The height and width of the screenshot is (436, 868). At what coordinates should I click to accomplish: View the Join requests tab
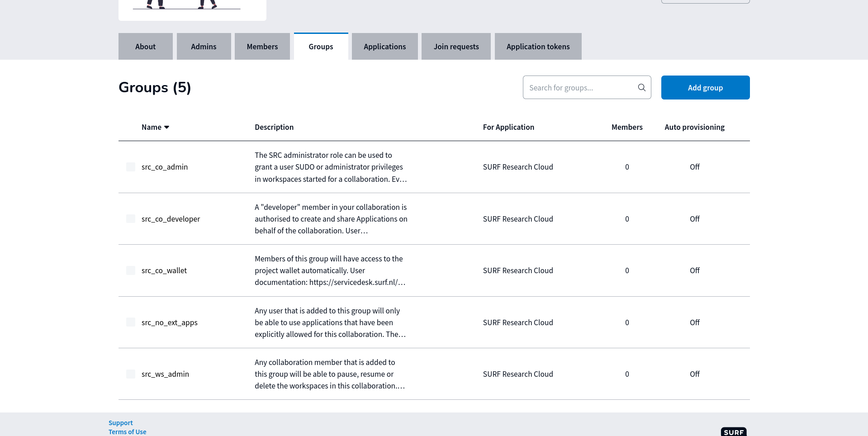click(456, 47)
